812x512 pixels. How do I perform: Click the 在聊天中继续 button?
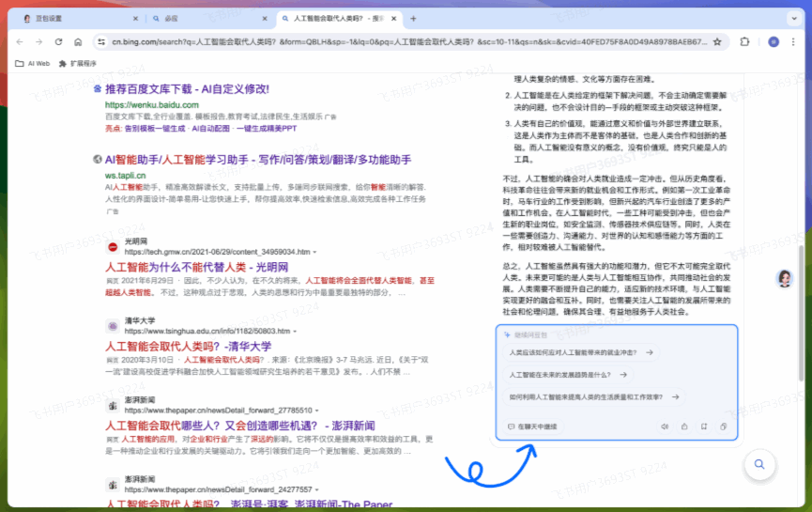tap(531, 427)
